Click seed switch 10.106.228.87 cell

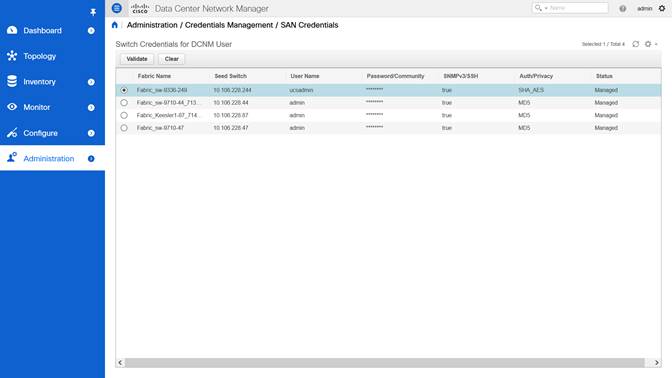(x=231, y=115)
